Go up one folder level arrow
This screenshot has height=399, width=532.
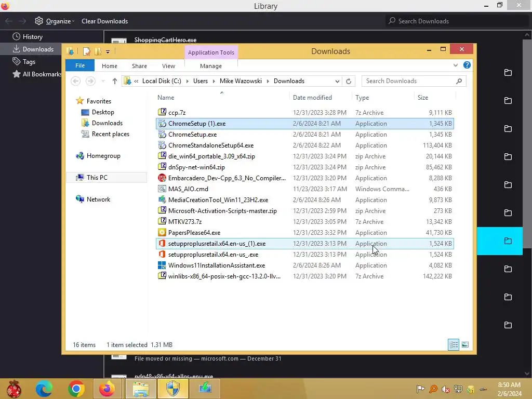(115, 81)
